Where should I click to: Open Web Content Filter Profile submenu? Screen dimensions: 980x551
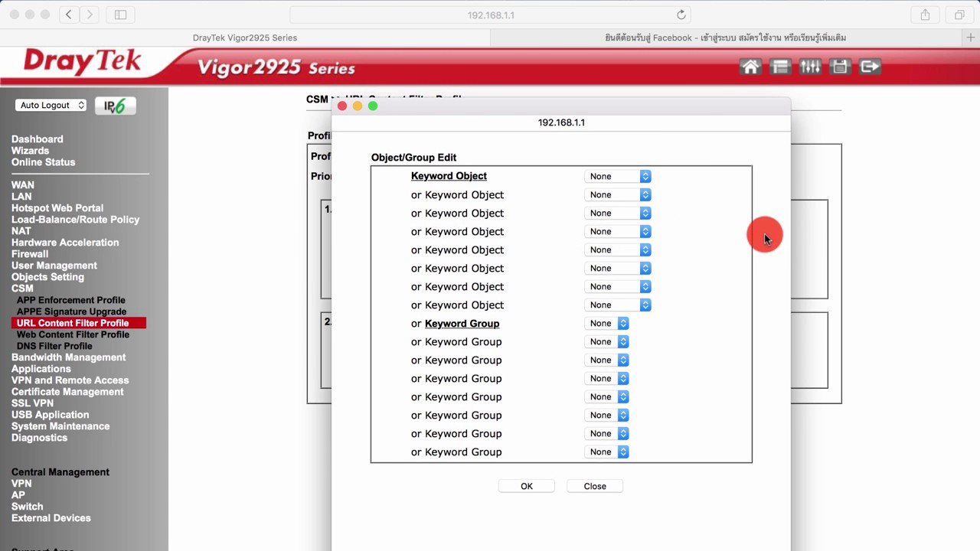point(73,334)
